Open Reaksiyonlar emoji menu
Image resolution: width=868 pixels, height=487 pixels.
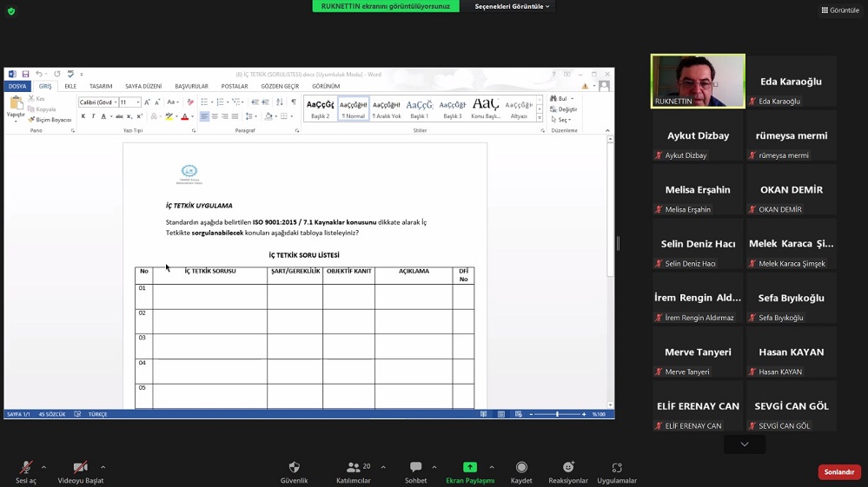click(568, 468)
